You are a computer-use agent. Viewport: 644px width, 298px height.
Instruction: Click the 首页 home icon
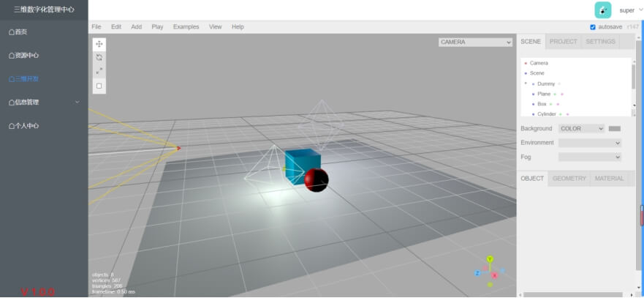(12, 32)
